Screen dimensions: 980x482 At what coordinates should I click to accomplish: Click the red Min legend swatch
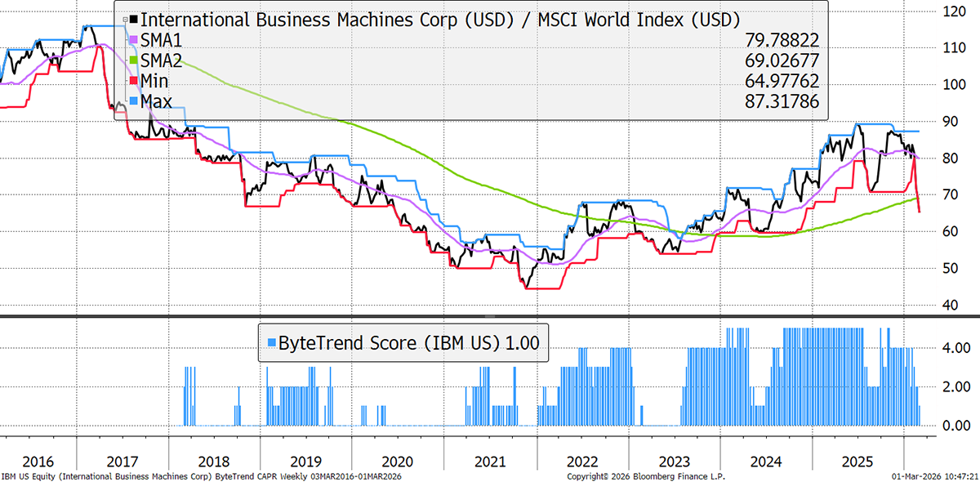(136, 80)
